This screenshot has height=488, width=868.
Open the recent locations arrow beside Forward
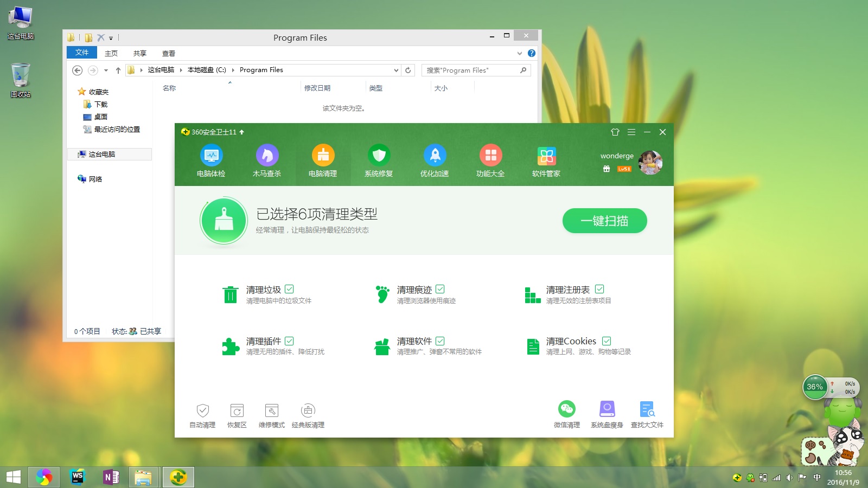106,70
